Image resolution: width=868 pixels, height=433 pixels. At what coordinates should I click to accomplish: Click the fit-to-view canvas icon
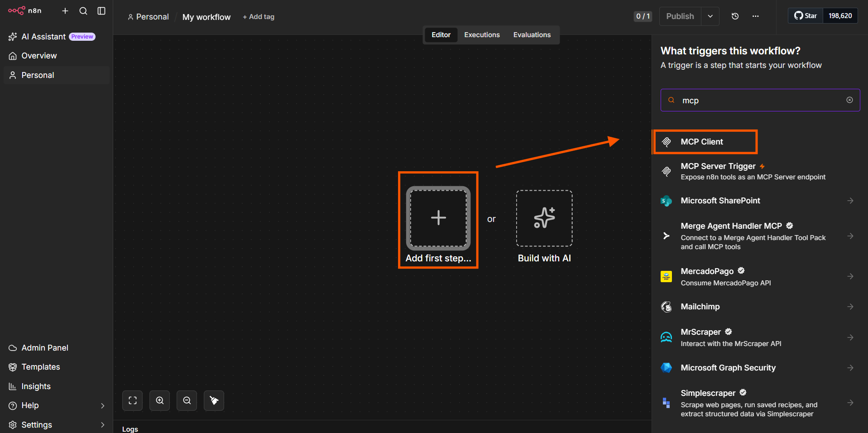tap(133, 400)
